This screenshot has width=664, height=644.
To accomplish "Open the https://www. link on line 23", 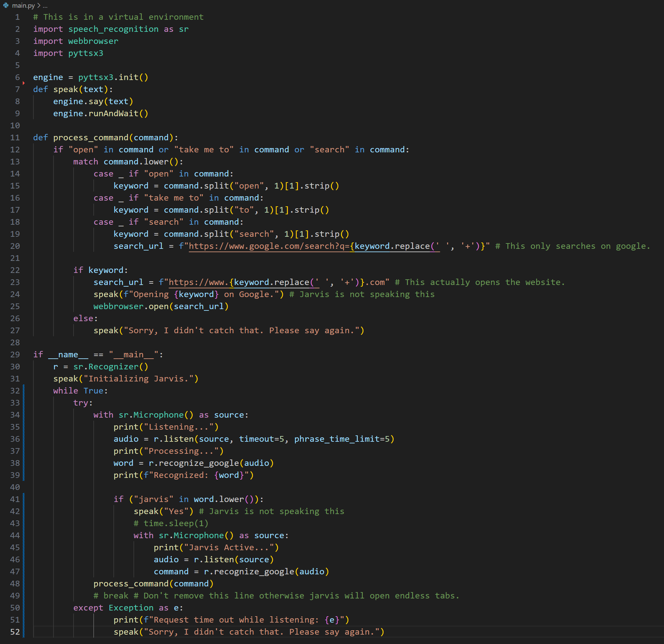I will [198, 282].
